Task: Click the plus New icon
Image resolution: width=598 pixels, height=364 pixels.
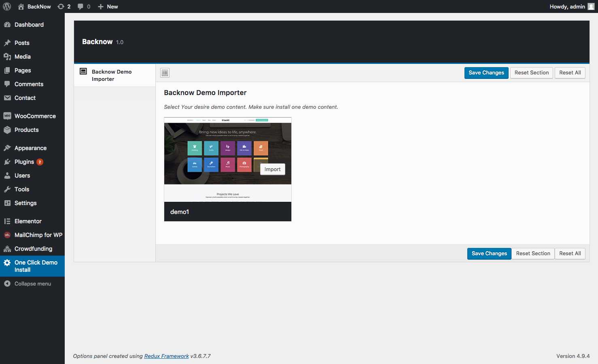Action: pos(101,6)
